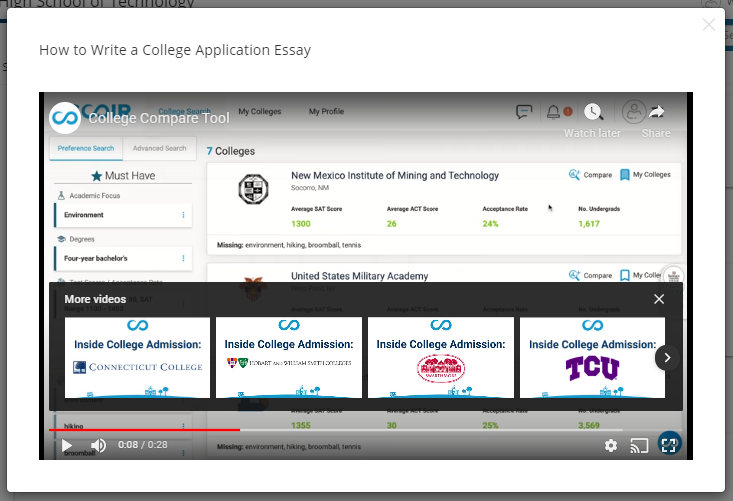Play the video
This screenshot has width=733, height=501.
tap(67, 445)
